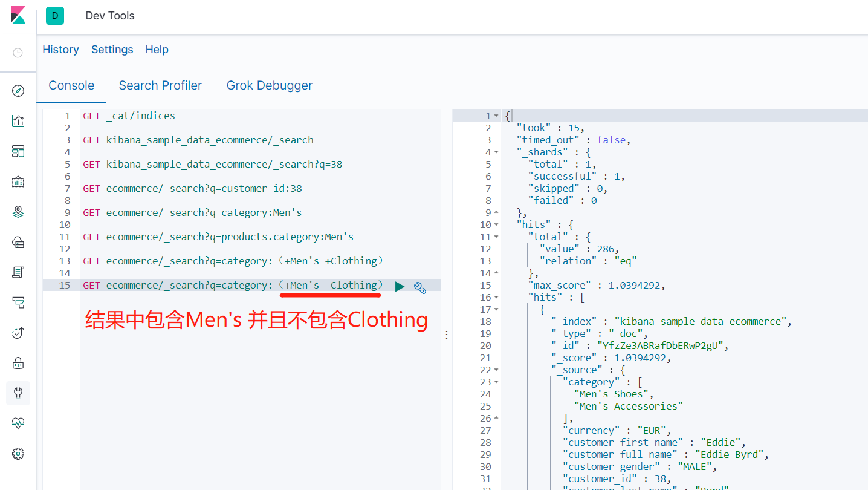Open APM icon in sidebar
Image resolution: width=868 pixels, height=490 pixels.
(x=18, y=302)
